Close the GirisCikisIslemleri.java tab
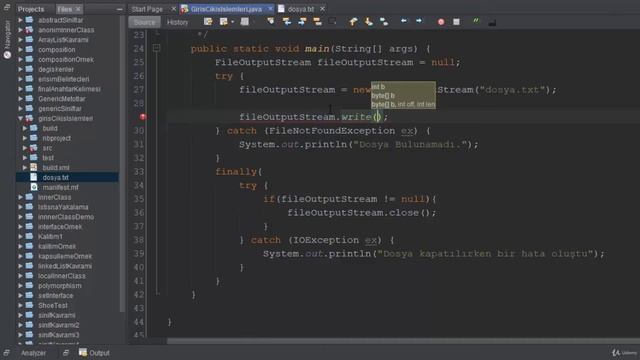This screenshot has height=360, width=640. point(270,9)
